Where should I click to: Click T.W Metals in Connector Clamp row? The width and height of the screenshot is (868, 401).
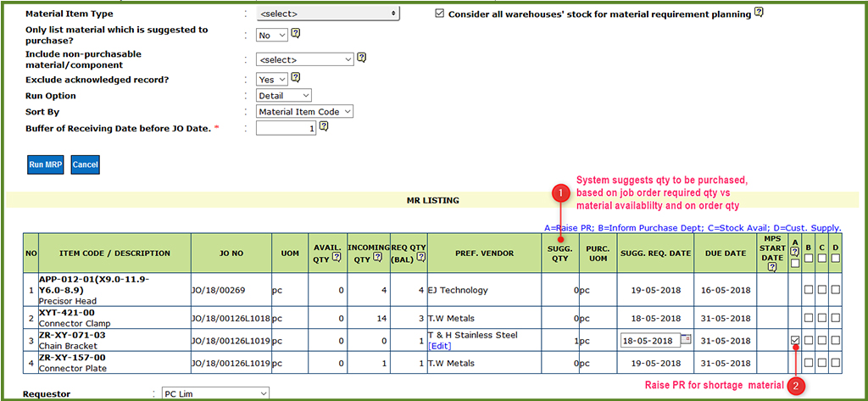(x=451, y=318)
